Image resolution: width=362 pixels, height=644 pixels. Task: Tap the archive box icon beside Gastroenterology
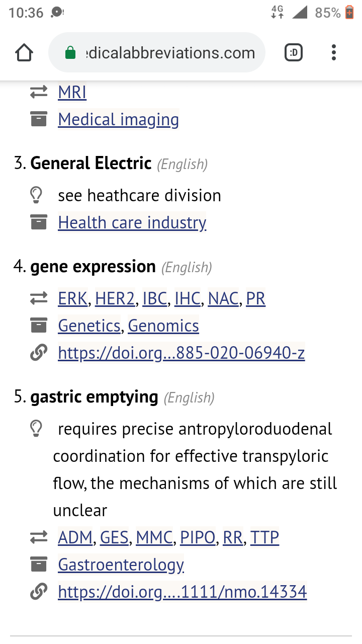pos(39,565)
